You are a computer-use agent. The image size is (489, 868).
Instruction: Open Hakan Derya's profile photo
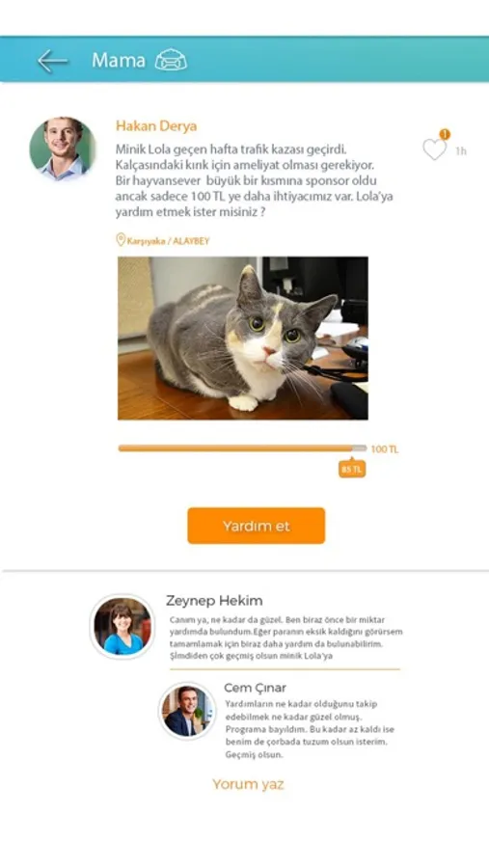click(63, 149)
